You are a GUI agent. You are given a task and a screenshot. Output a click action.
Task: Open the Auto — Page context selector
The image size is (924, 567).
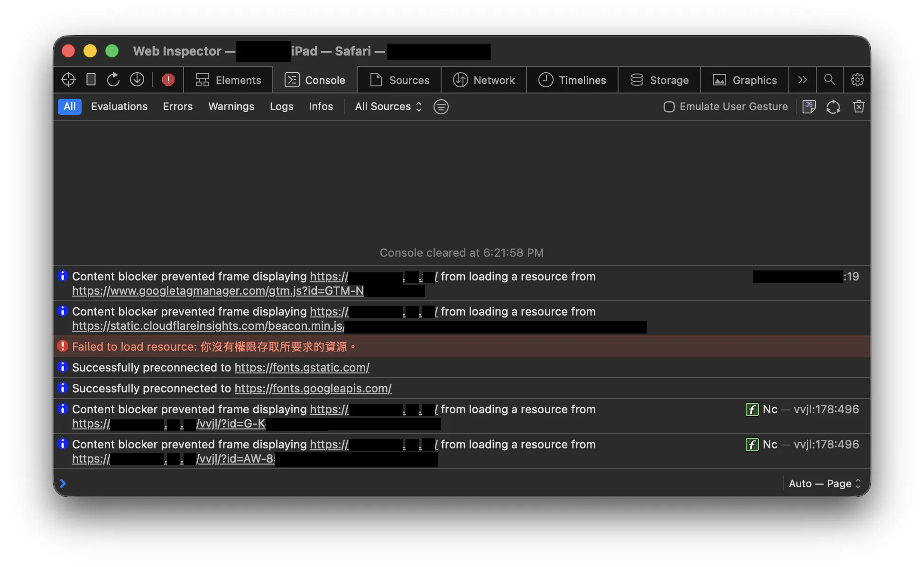click(x=824, y=483)
